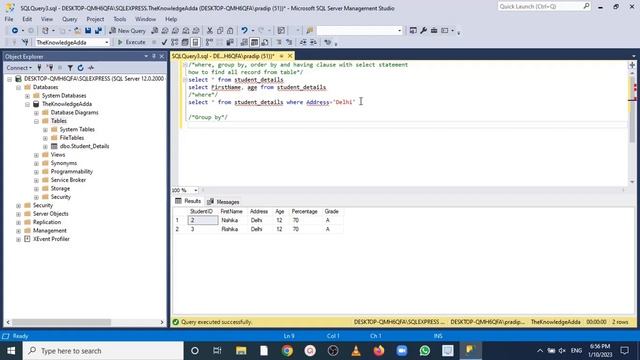Open the editor zoom 100 % dropdown
The height and width of the screenshot is (360, 640).
click(196, 190)
